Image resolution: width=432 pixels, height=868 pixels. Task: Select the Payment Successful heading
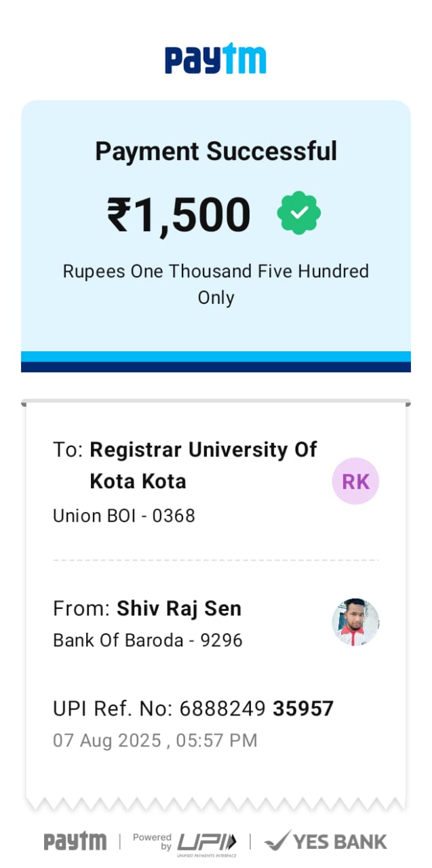point(216,151)
